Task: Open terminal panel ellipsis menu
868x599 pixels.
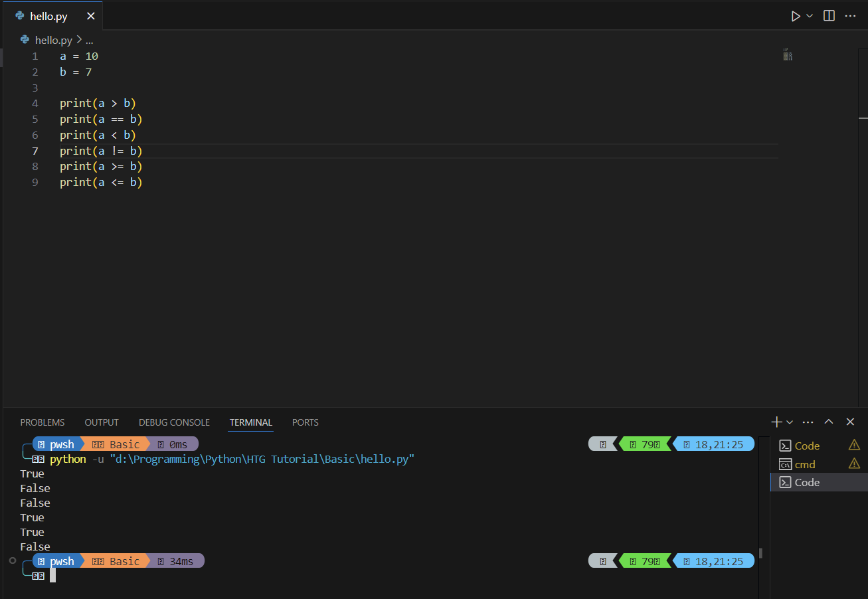Action: 808,422
